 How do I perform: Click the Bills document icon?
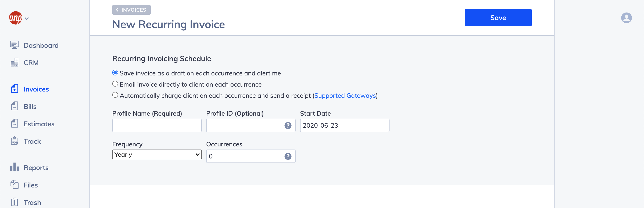15,106
